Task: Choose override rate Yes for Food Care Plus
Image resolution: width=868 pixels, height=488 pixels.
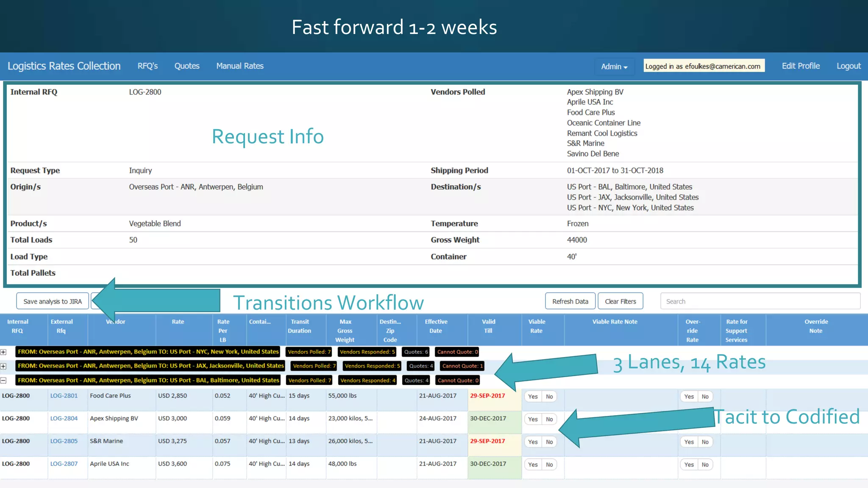Action: [x=689, y=396]
